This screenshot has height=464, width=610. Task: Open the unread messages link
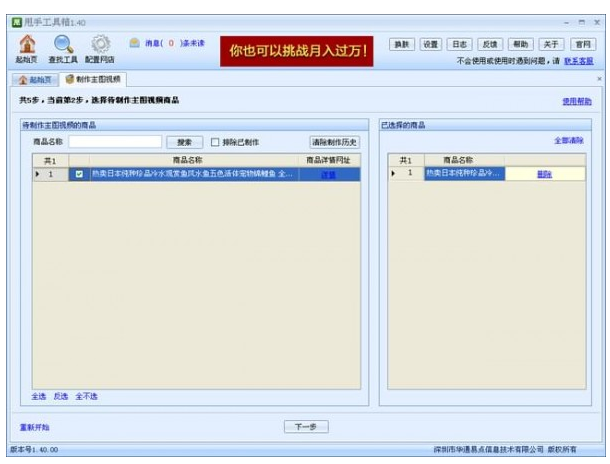click(x=175, y=43)
